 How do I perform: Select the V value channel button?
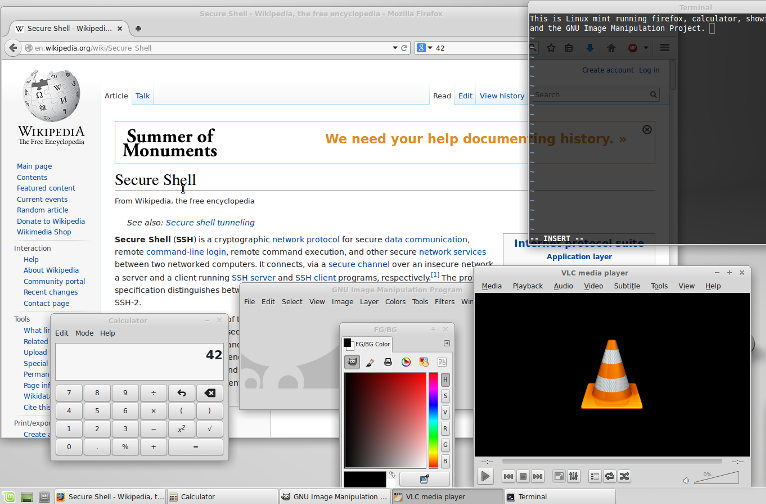445,412
